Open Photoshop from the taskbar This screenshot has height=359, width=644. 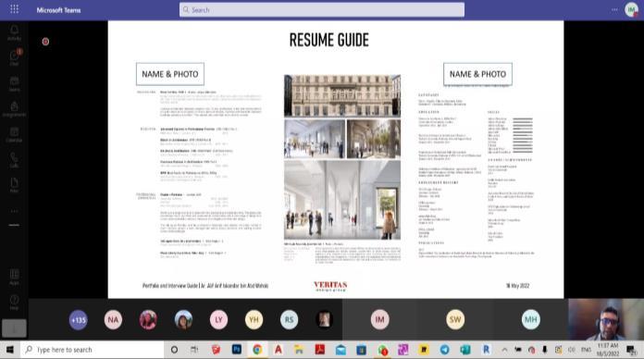(237, 350)
